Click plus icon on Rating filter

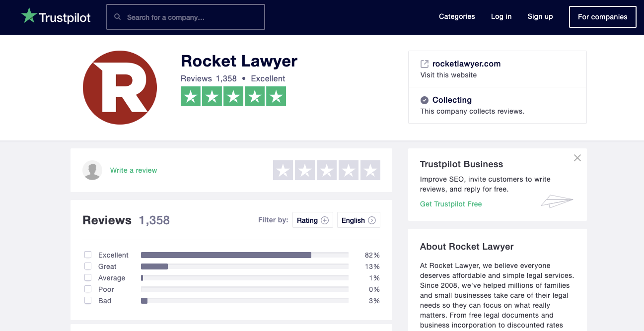click(325, 220)
